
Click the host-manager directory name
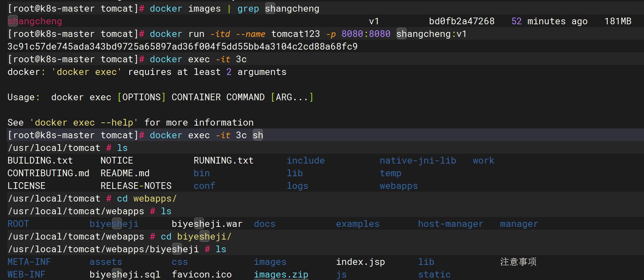tap(451, 224)
